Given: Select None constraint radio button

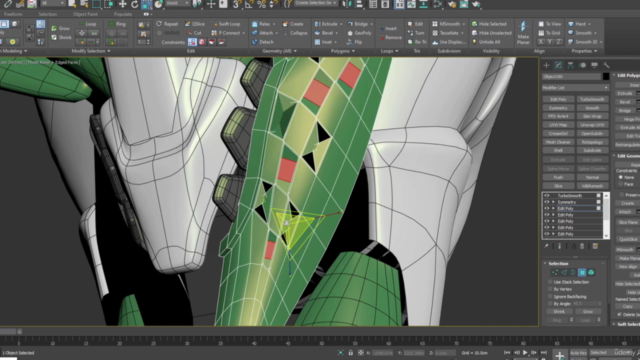Looking at the screenshot, I should [x=621, y=178].
